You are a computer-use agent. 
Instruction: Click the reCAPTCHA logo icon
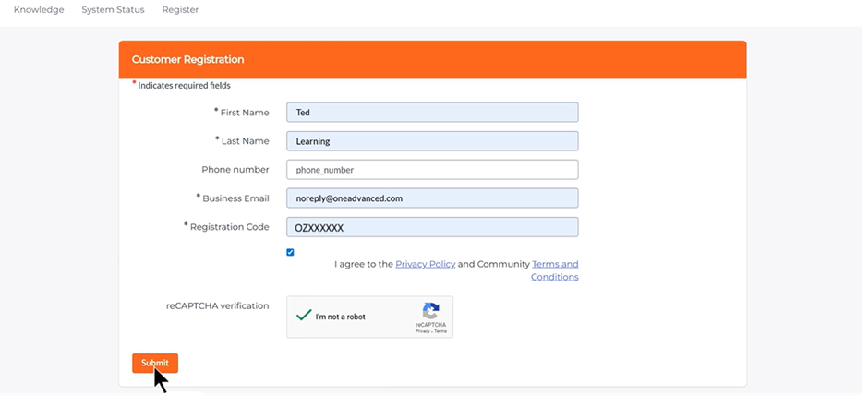click(430, 312)
